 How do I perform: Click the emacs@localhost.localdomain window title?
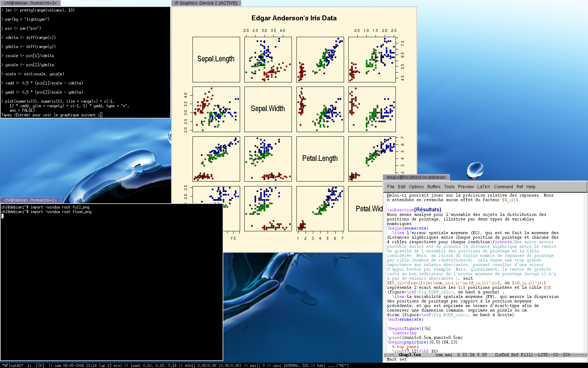[416, 177]
